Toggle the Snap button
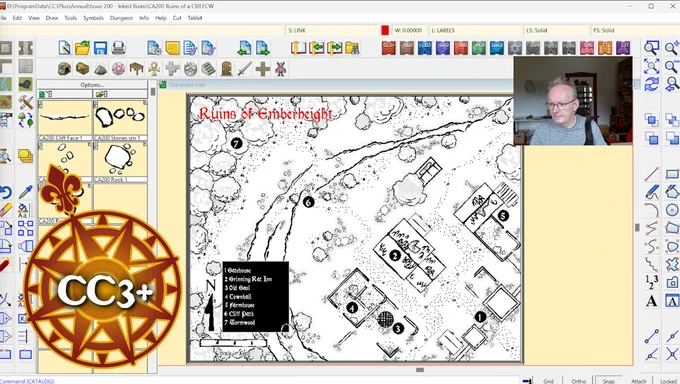680x384 pixels. 608,381
